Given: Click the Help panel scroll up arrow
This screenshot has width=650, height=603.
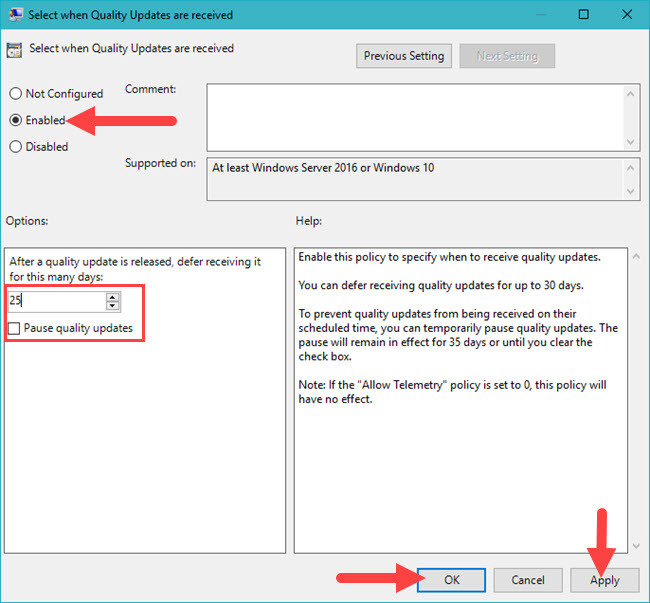Looking at the screenshot, I should point(636,257).
